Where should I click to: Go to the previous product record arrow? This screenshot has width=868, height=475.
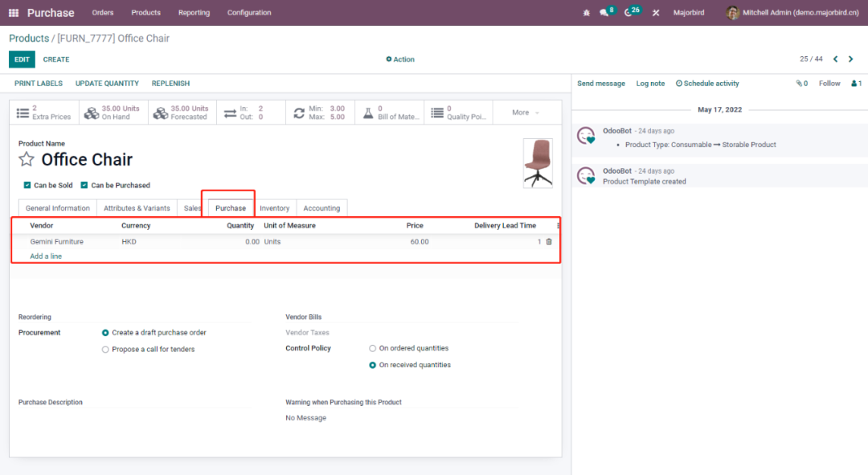pyautogui.click(x=836, y=59)
